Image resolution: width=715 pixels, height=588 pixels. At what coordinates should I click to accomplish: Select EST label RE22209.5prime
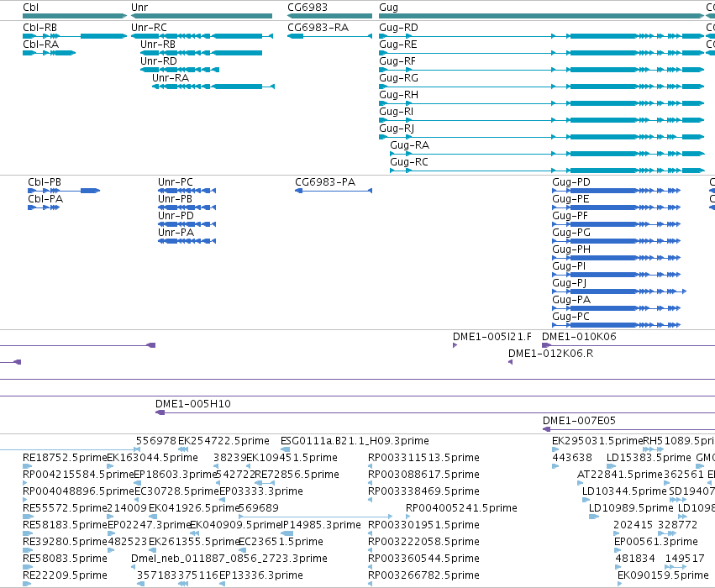pyautogui.click(x=65, y=575)
